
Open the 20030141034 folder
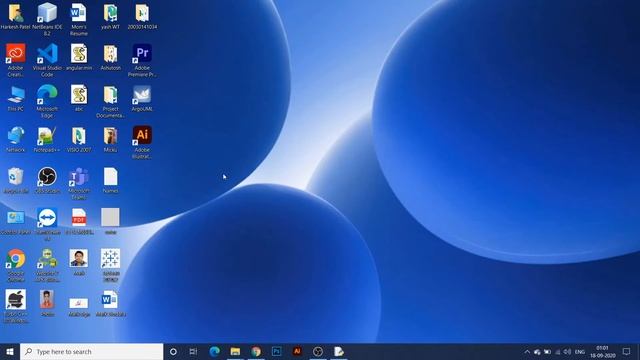[x=142, y=13]
